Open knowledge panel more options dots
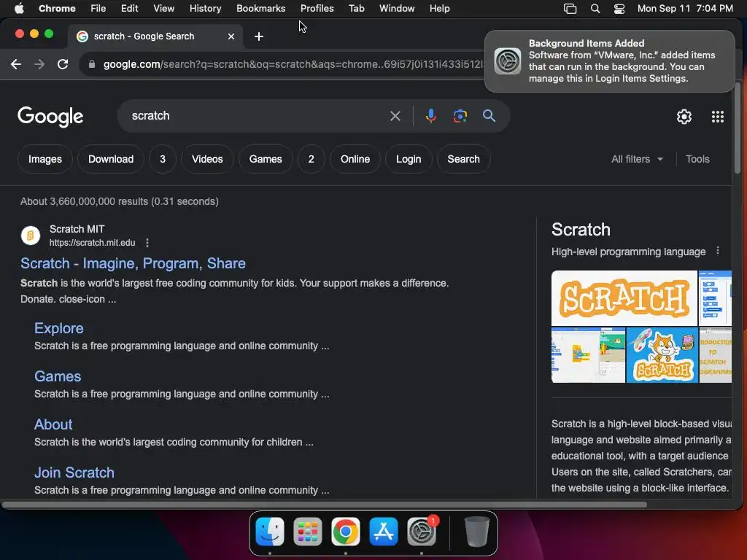The height and width of the screenshot is (560, 747). 718,251
